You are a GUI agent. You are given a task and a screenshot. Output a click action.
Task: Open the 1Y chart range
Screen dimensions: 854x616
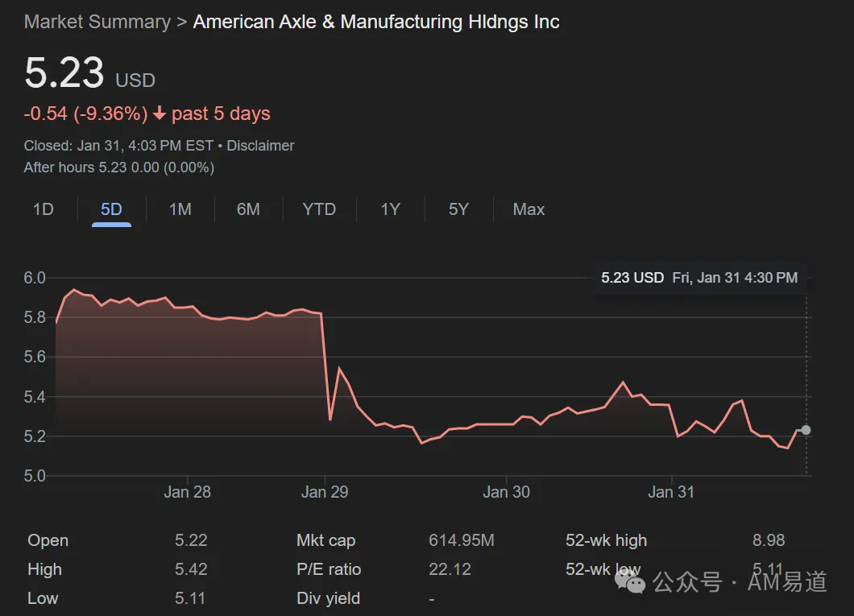(x=390, y=209)
